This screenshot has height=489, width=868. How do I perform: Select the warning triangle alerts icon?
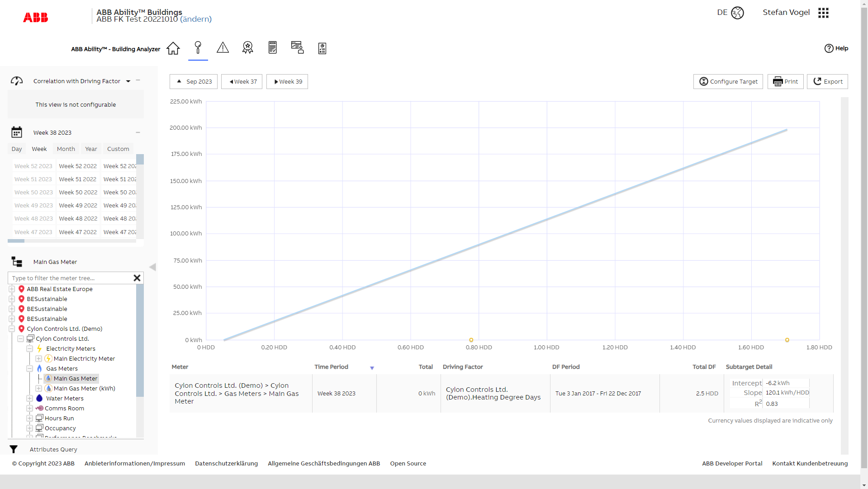click(x=223, y=48)
